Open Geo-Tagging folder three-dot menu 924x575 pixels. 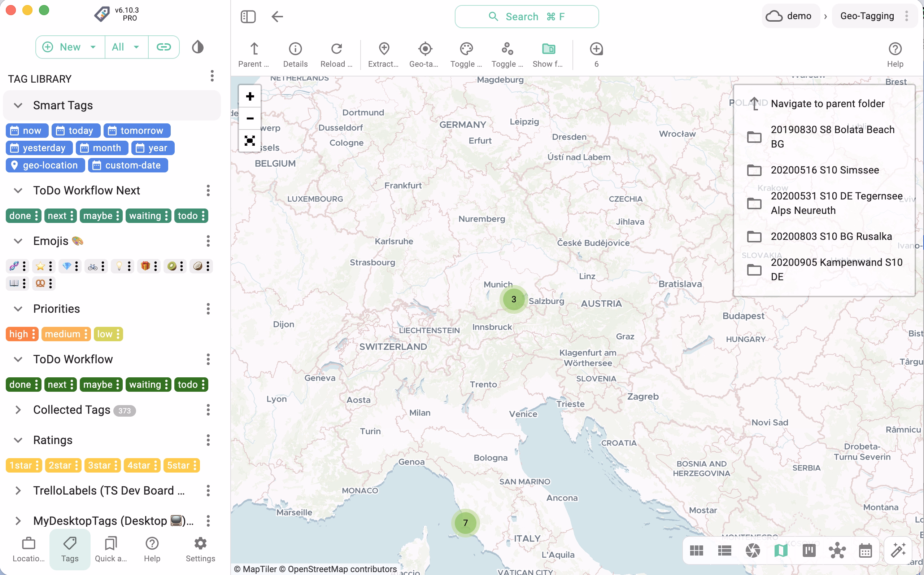coord(907,16)
